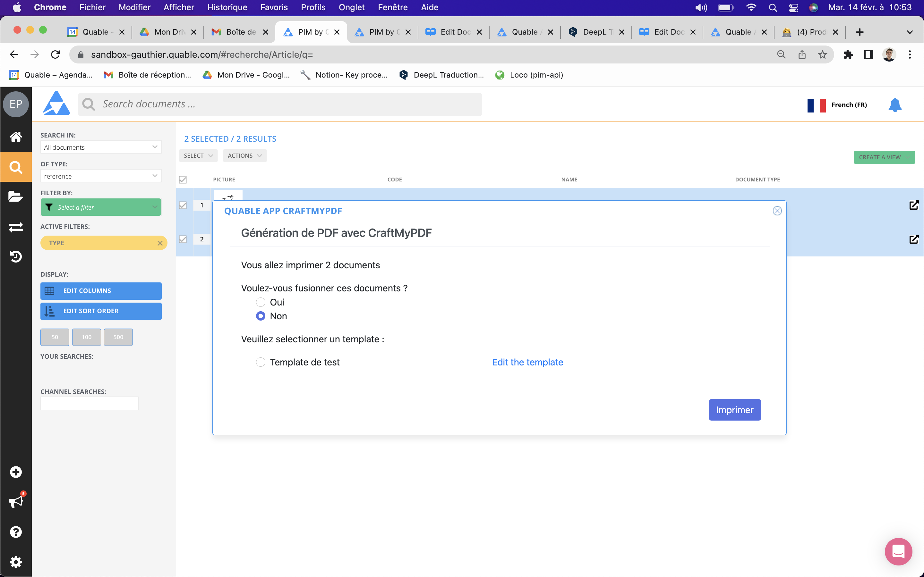Select the Template de test radio
Image resolution: width=924 pixels, height=577 pixels.
261,362
